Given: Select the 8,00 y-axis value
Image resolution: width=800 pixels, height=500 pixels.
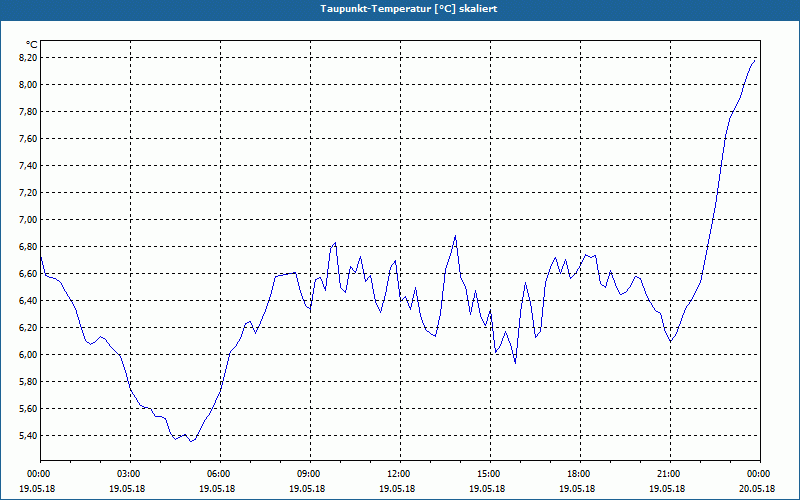Looking at the screenshot, I should (28, 85).
